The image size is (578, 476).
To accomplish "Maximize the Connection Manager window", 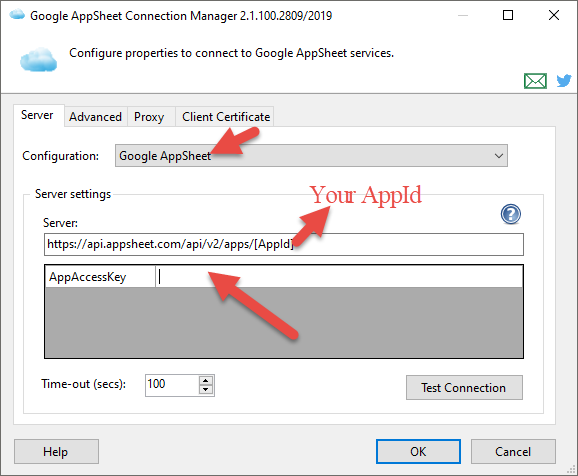I will click(508, 15).
